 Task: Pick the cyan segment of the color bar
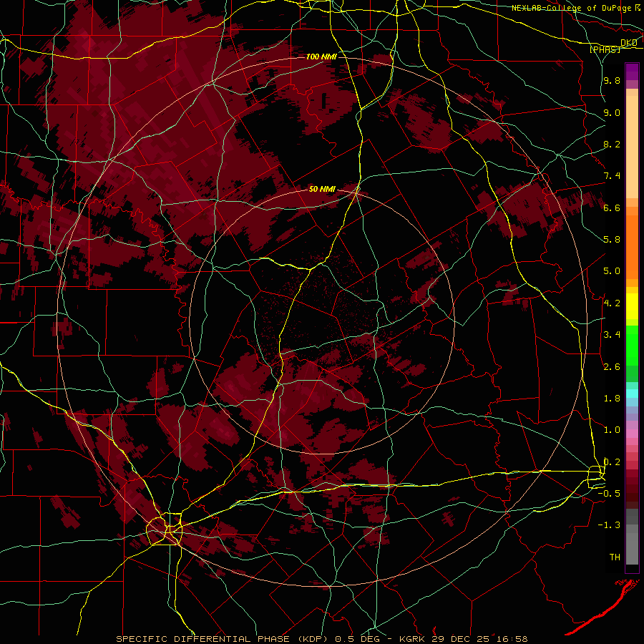[632, 394]
